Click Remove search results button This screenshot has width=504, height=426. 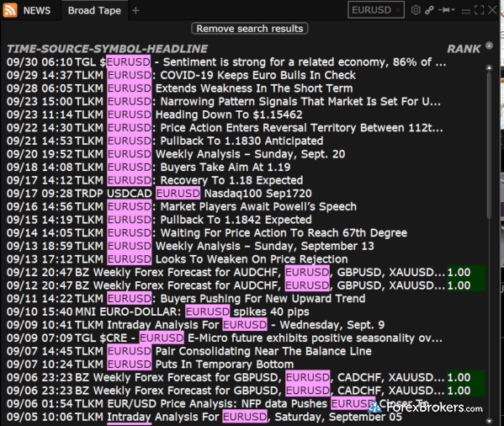(x=250, y=29)
